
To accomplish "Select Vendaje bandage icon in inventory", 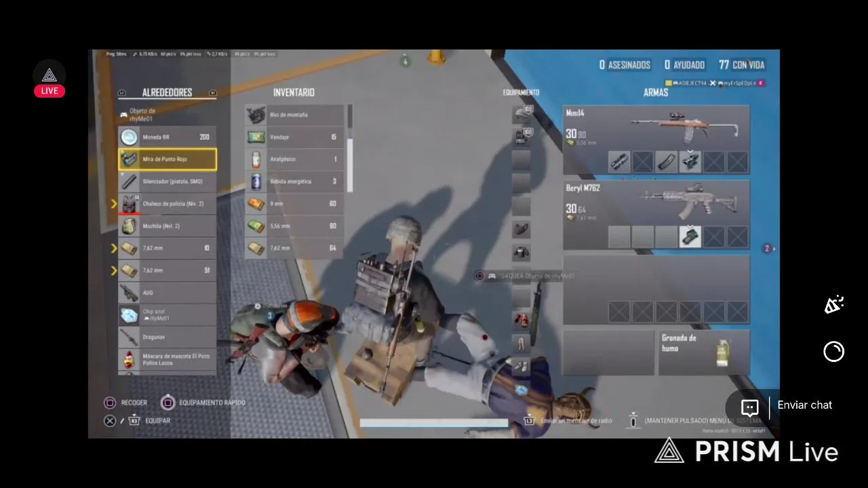I will pos(256,137).
